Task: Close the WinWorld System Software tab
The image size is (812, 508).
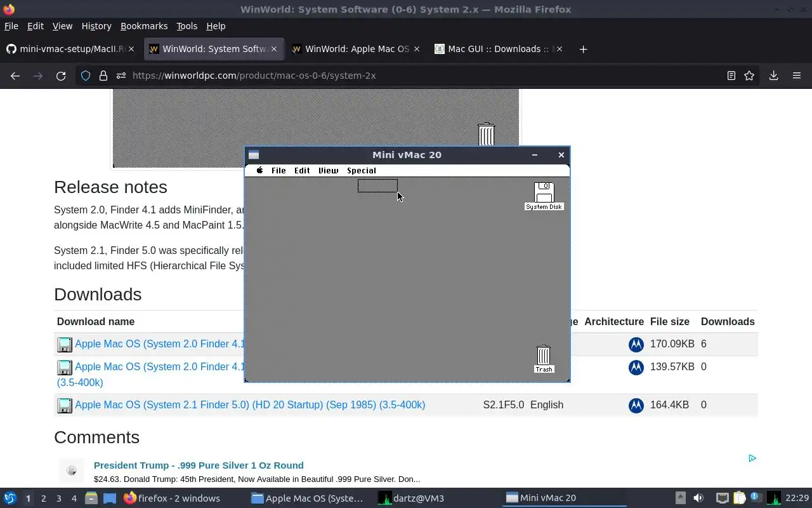Action: (x=275, y=49)
